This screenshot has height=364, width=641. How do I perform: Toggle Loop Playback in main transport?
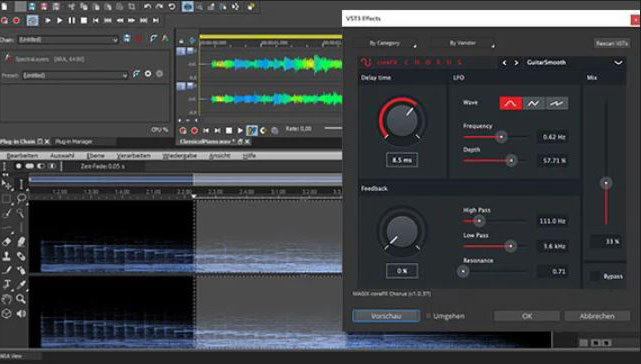[32, 20]
